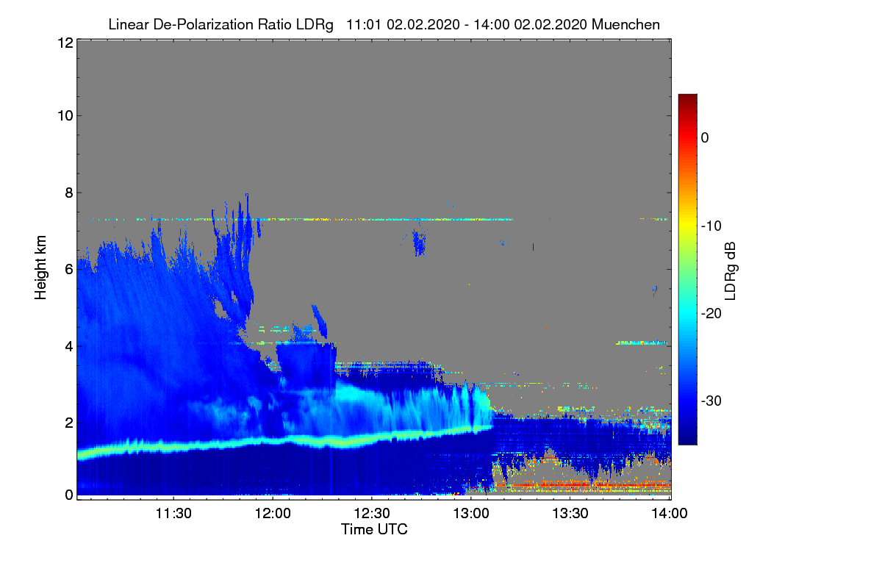Click the x-axis tick label '11:30'
Viewport: 882px width, 588px height.
173,513
